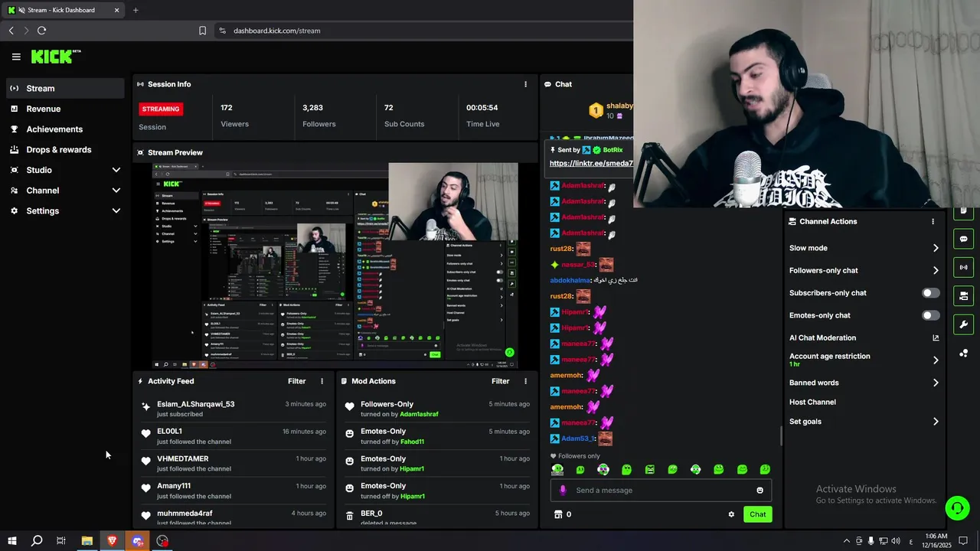Open the Mod Actions Filter

pyautogui.click(x=500, y=381)
